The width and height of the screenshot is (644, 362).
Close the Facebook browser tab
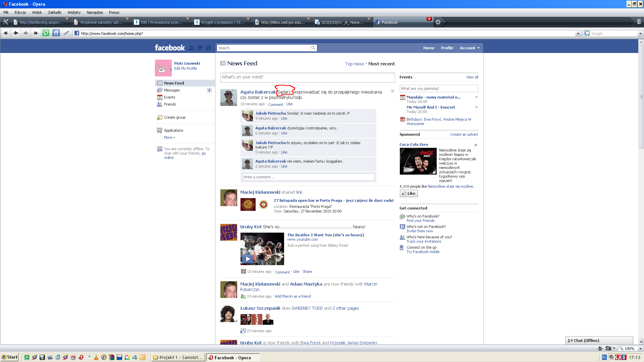coord(429,19)
